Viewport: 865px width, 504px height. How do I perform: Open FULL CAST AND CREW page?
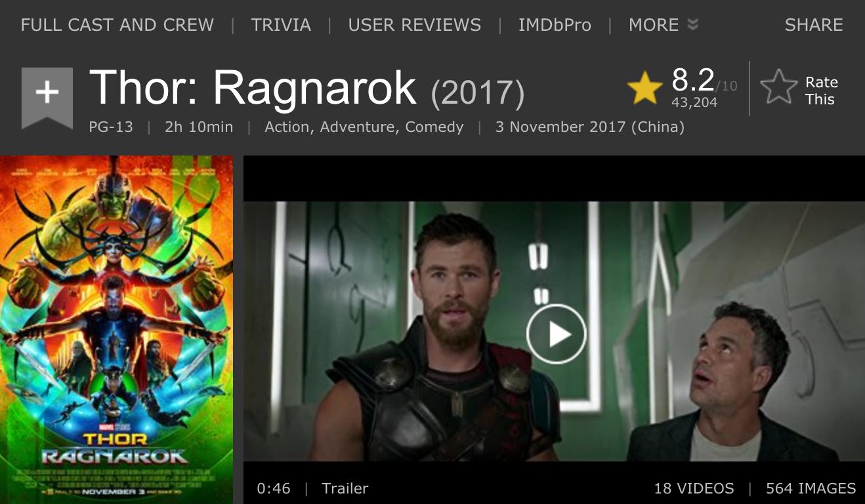pos(117,25)
